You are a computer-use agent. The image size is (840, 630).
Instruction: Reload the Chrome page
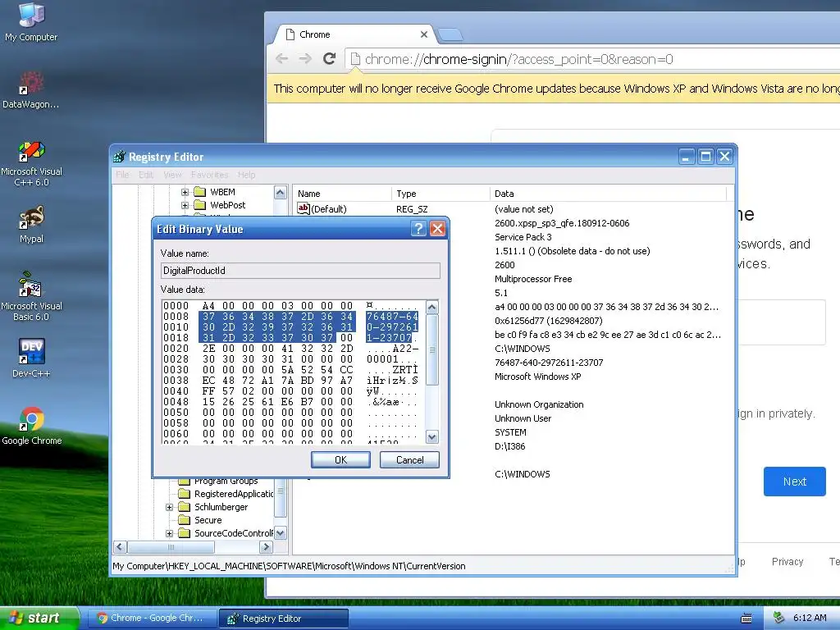point(330,59)
